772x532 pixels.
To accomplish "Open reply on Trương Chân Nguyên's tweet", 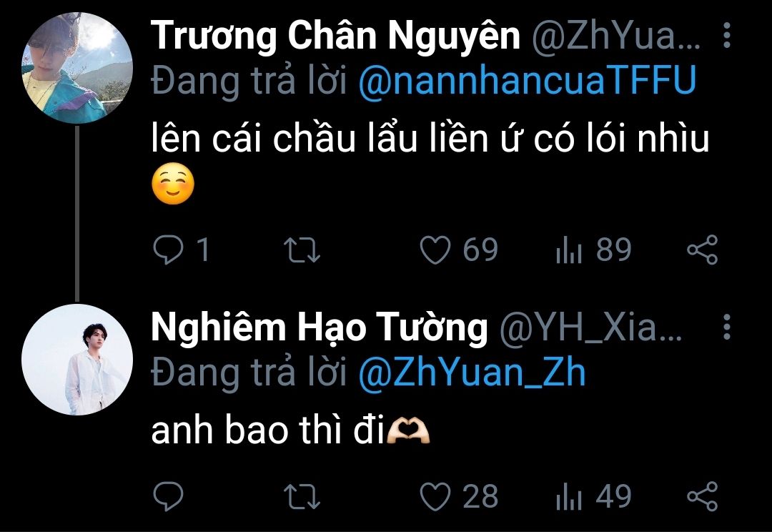I will 169,250.
